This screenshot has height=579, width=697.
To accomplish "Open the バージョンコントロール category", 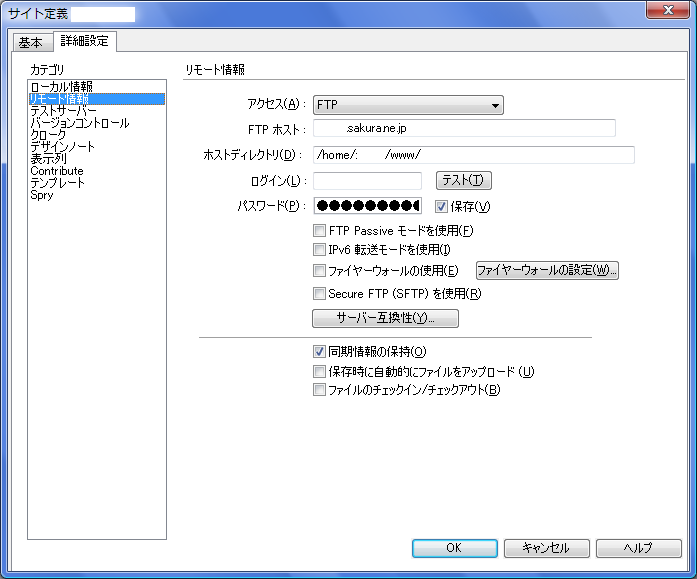I will (79, 123).
